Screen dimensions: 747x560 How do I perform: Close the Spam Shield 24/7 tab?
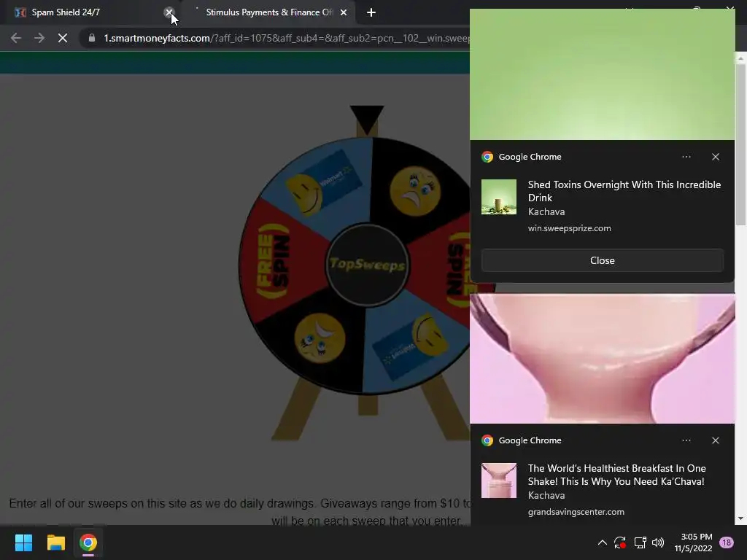[x=169, y=12]
